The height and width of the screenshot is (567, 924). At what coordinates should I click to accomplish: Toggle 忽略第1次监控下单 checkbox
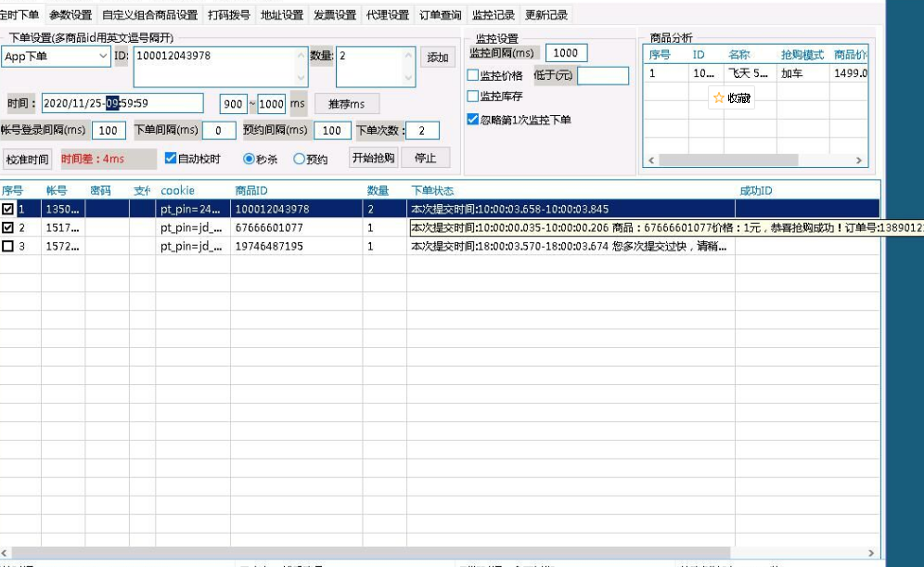tap(472, 119)
